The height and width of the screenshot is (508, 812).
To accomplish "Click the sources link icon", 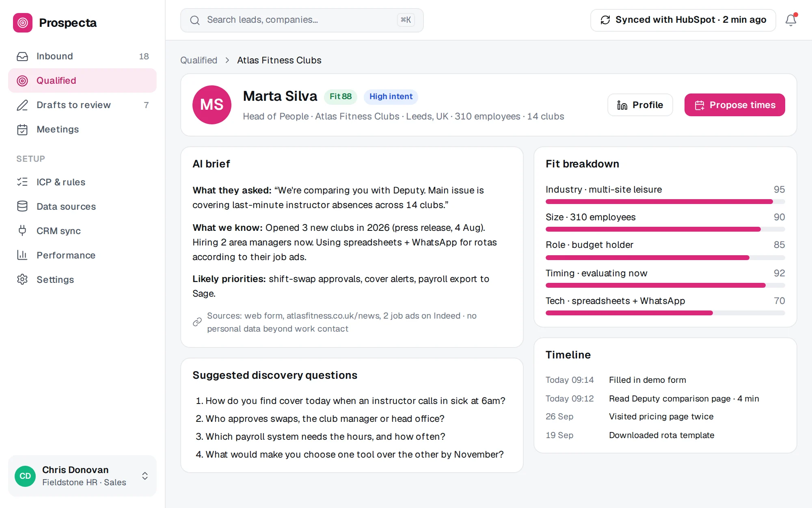I will 197,322.
